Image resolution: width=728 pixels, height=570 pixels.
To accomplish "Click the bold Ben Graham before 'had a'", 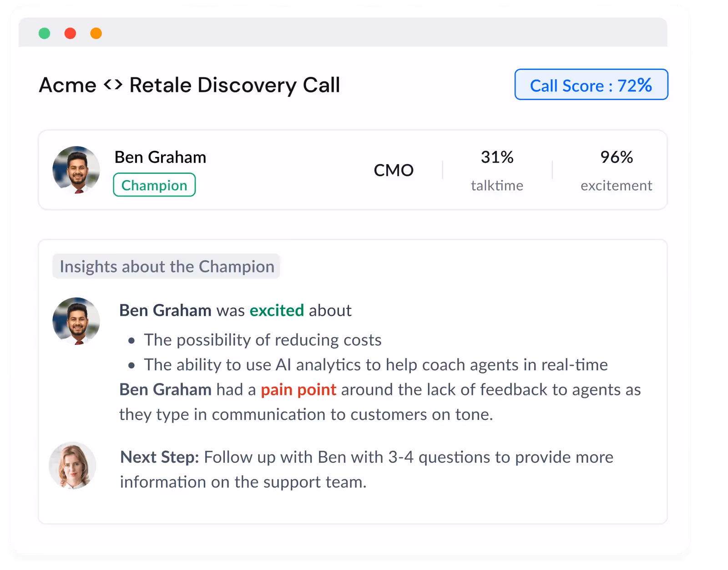I will coord(165,390).
